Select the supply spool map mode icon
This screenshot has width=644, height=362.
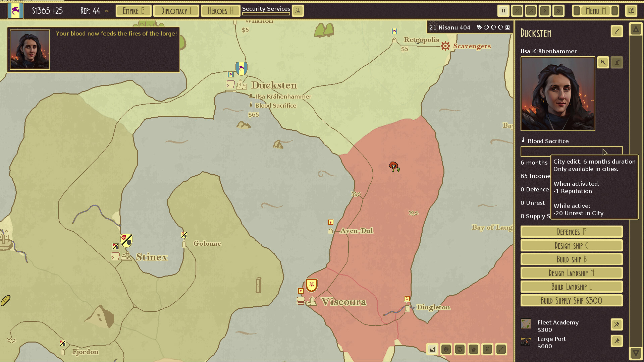tap(487, 349)
